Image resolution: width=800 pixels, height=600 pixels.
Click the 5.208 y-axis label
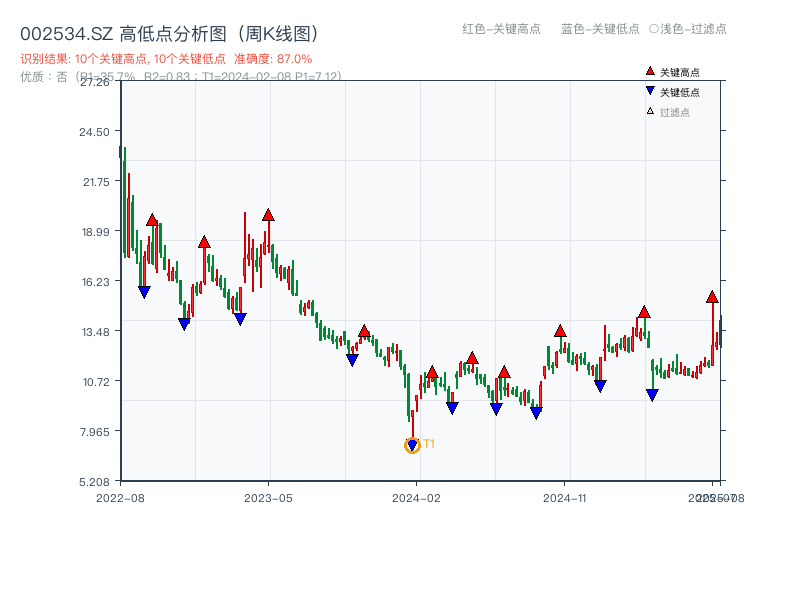click(94, 482)
